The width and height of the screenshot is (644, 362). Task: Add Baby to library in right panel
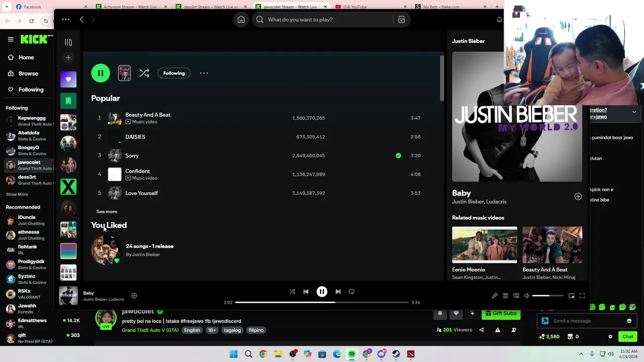pos(578,197)
